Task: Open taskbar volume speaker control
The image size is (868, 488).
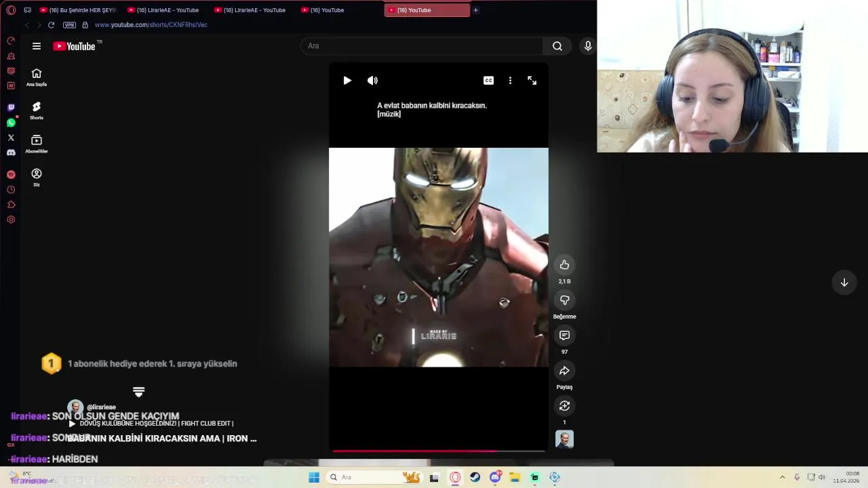Action: point(822,477)
